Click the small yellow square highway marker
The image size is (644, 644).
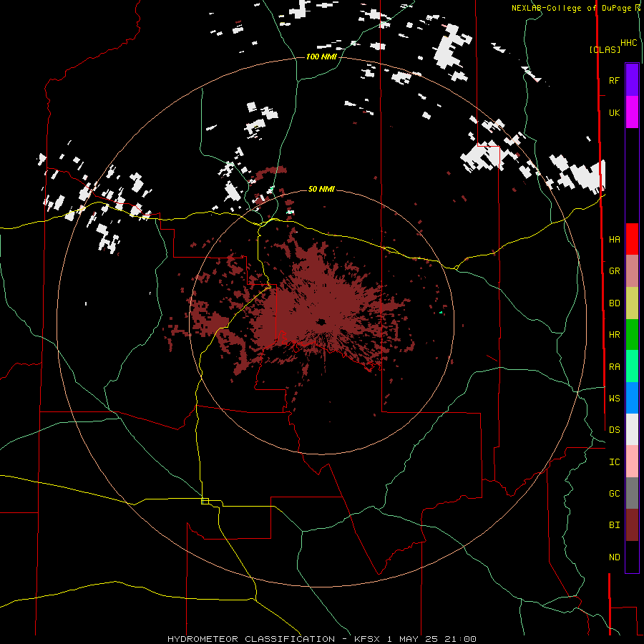click(x=205, y=501)
